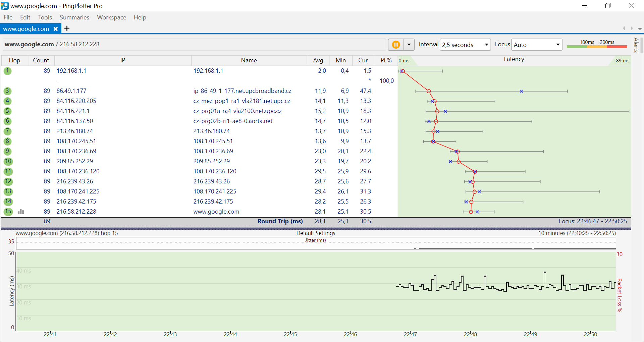
Task: Select hop 11 green circle icon
Action: coord(8,171)
